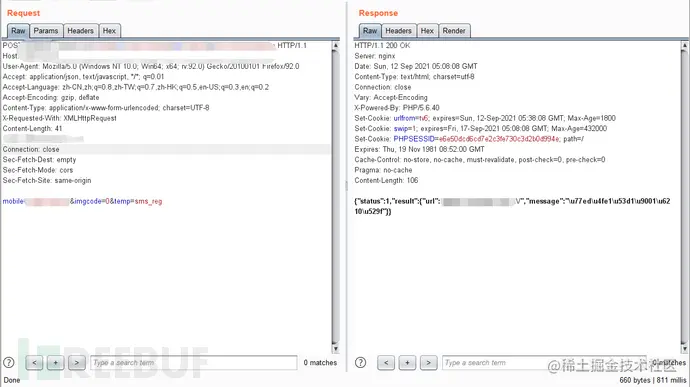The image size is (690, 387).
Task: Click the 'Accept-Encoding: gzip, deflate' line
Action: [x=51, y=97]
